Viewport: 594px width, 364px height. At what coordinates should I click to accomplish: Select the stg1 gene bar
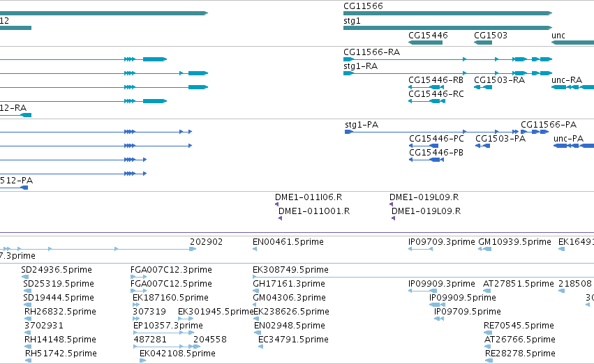pos(448,28)
